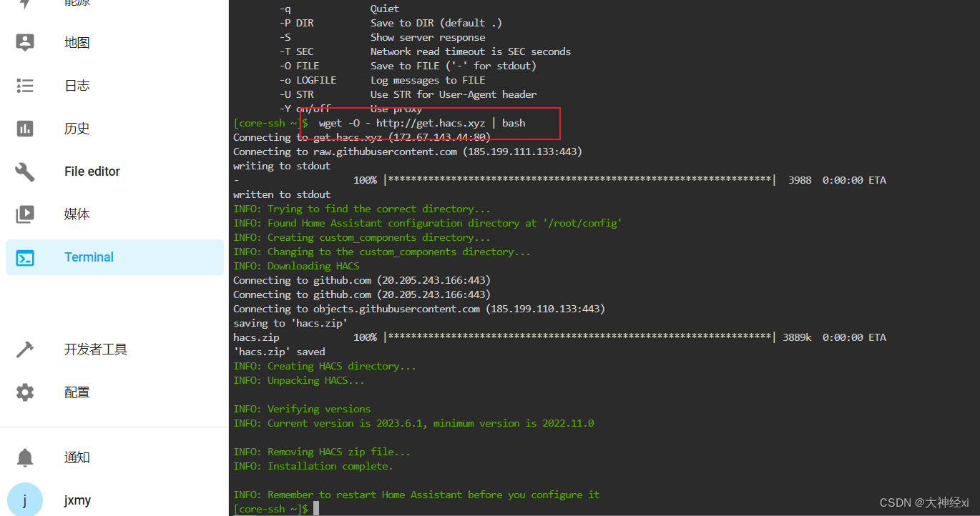Open the 通知 notifications entry
This screenshot has width=980, height=516.
77,457
